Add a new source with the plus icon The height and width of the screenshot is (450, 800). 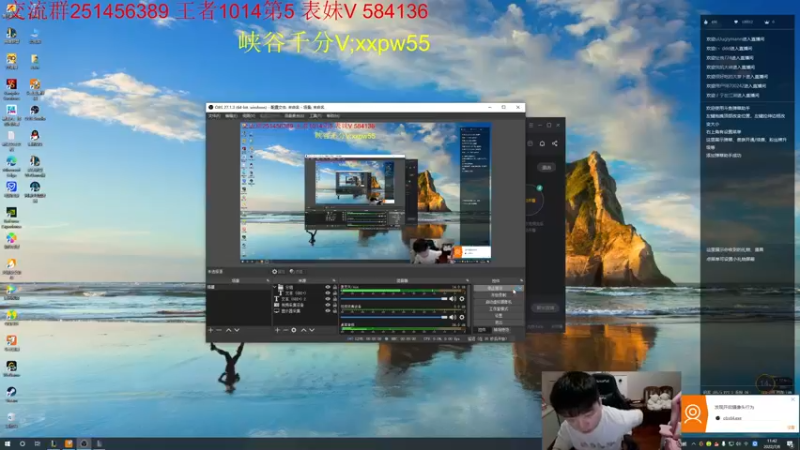tap(277, 330)
